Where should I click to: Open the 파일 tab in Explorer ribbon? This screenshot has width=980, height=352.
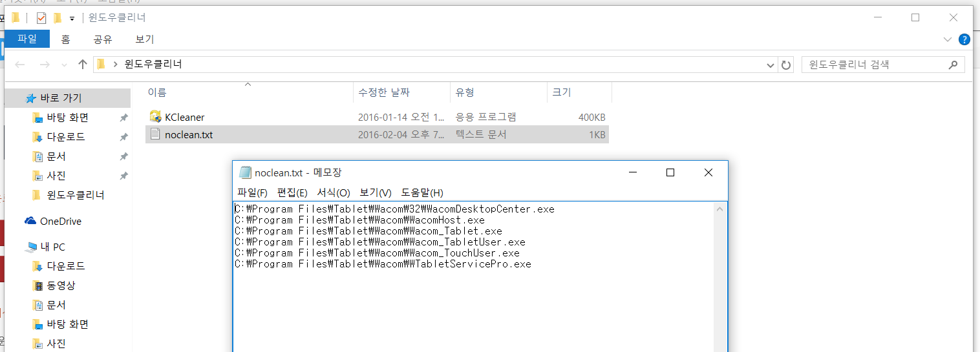(27, 39)
